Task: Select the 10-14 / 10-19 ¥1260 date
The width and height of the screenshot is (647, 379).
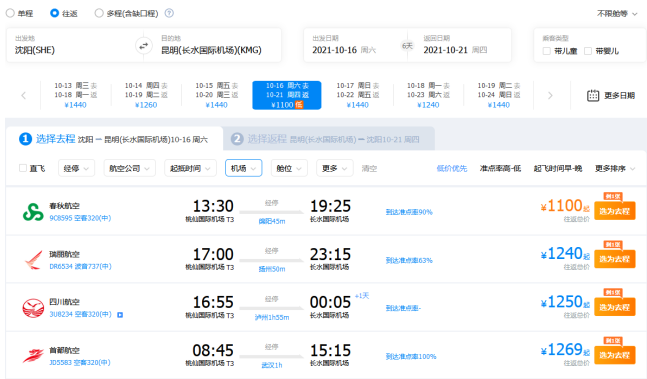Action: pos(146,95)
